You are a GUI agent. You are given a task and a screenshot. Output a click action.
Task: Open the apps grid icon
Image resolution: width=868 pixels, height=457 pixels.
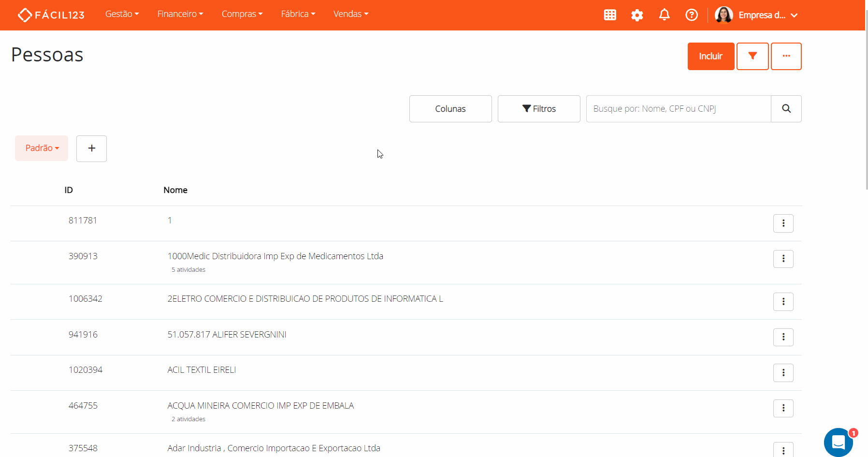pyautogui.click(x=610, y=15)
